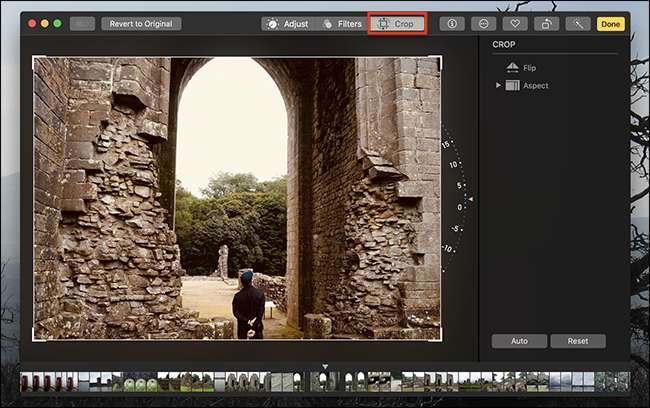The width and height of the screenshot is (650, 408).
Task: Open the More options ellipsis menu
Action: [x=483, y=23]
